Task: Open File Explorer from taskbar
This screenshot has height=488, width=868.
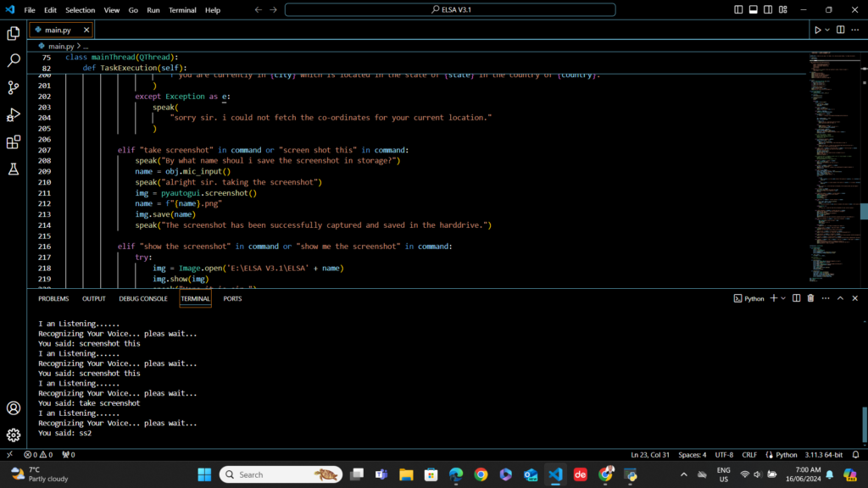Action: coord(406,474)
